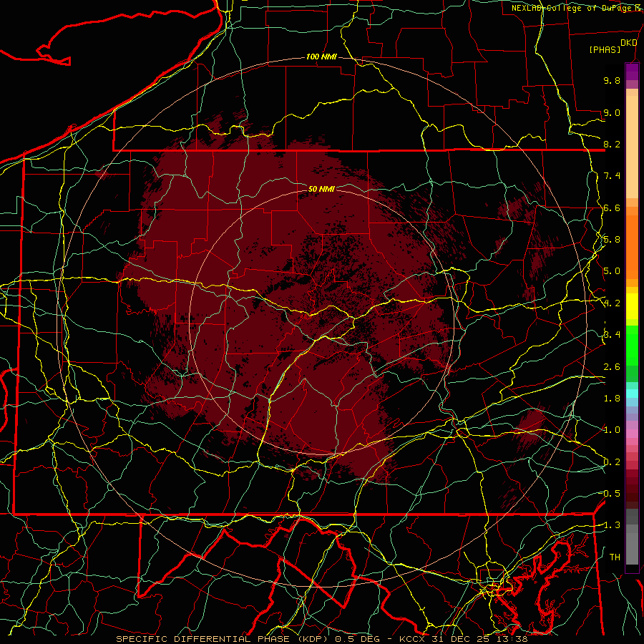Click the 100 NMI range ring label
This screenshot has height=644, width=644.
click(321, 57)
